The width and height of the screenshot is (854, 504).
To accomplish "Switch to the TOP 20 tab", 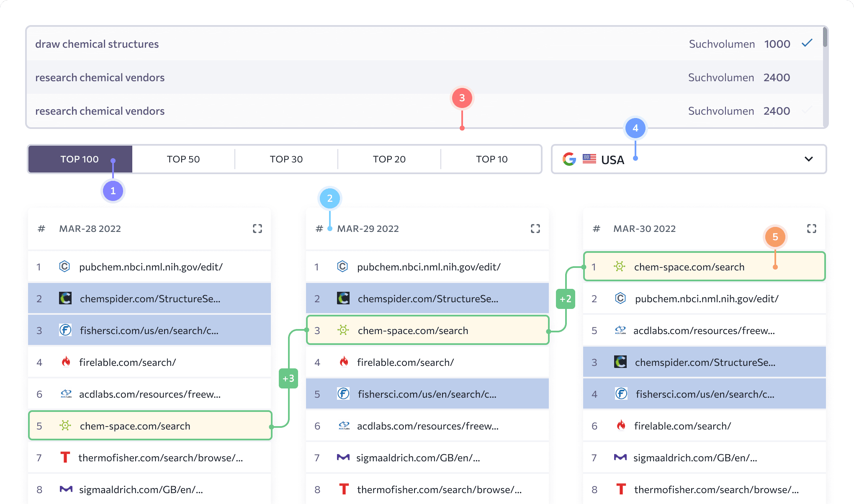I will tap(389, 159).
